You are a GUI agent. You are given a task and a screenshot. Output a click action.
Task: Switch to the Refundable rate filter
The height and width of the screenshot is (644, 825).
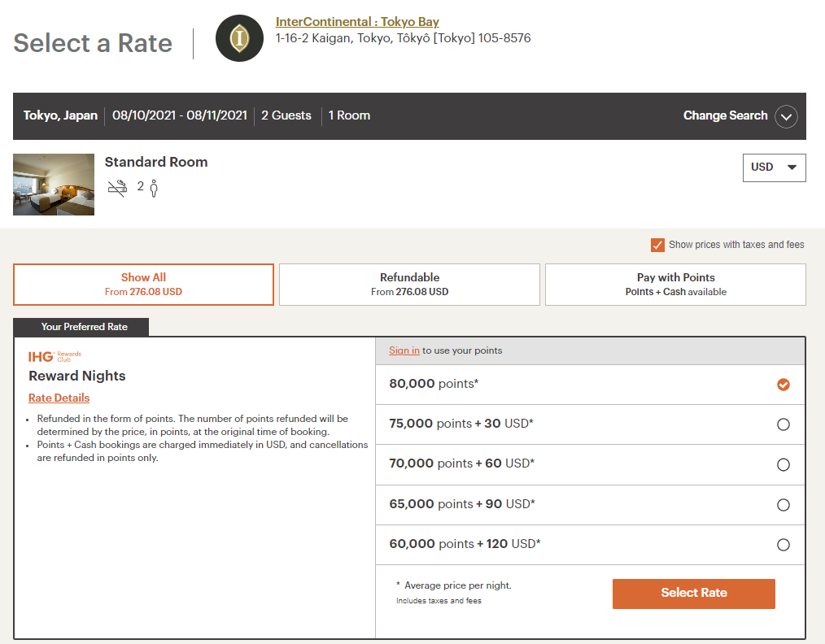click(x=409, y=284)
